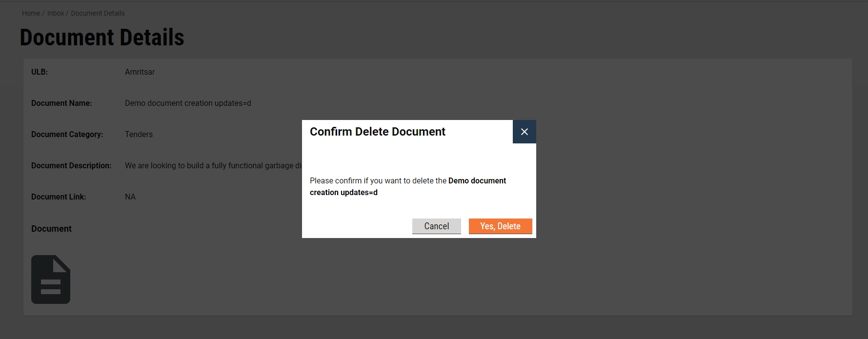
Task: Click the Document Details page heading
Action: click(x=102, y=38)
